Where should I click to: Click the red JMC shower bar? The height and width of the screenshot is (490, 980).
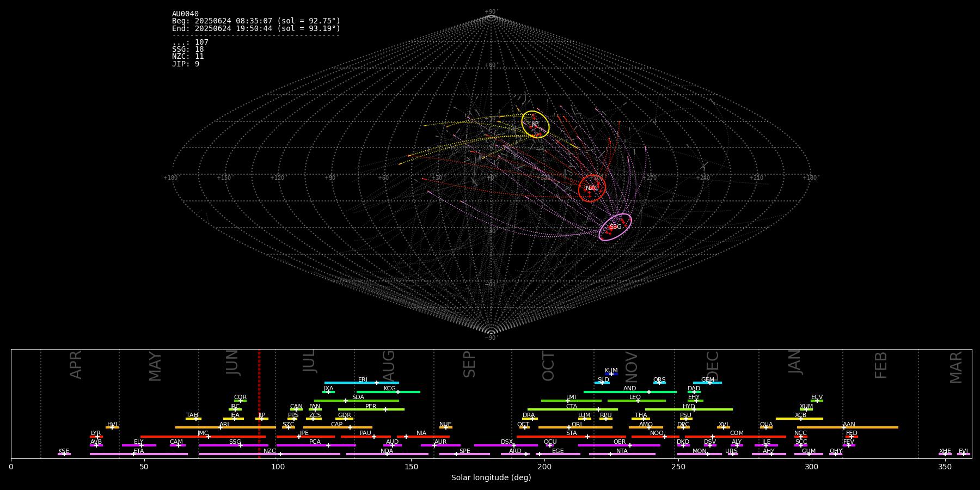[203, 436]
